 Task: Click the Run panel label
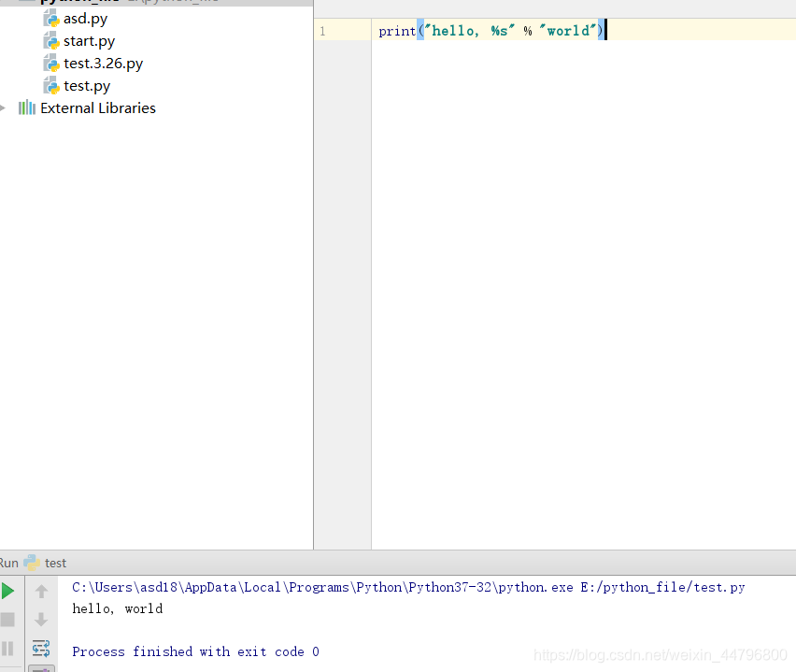point(9,563)
